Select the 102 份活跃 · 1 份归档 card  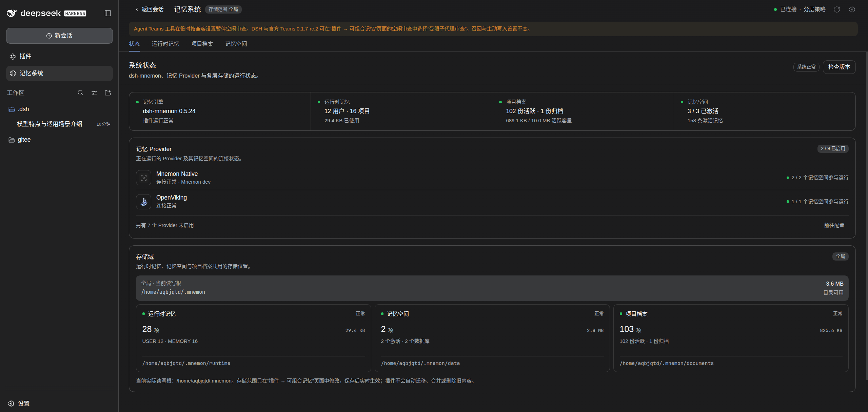pos(583,111)
